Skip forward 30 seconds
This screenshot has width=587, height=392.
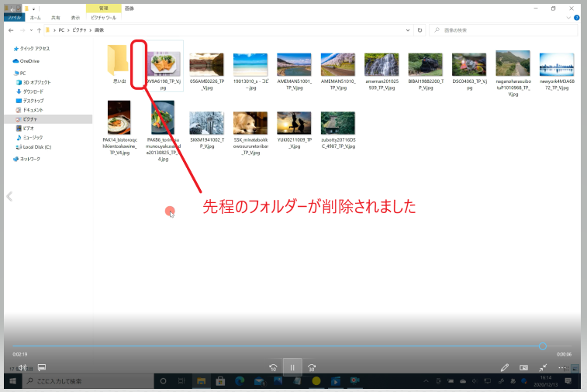pos(312,367)
